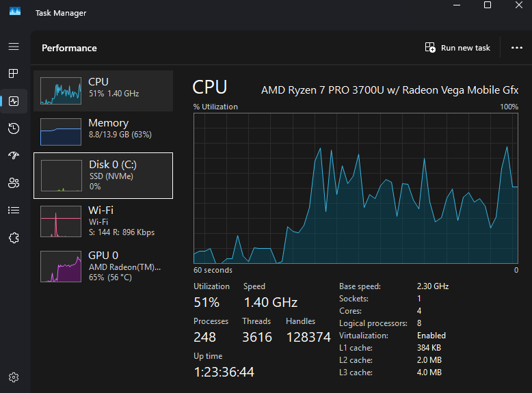Click the CPU mini graph thumbnail

61,90
